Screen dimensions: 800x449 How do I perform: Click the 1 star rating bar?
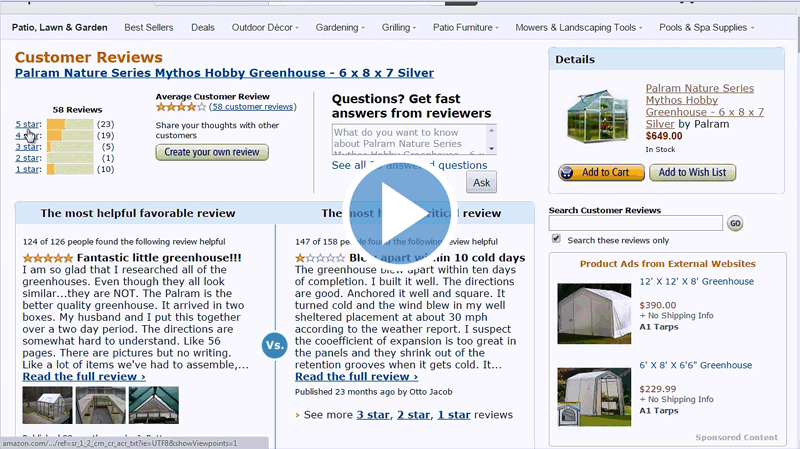click(70, 169)
